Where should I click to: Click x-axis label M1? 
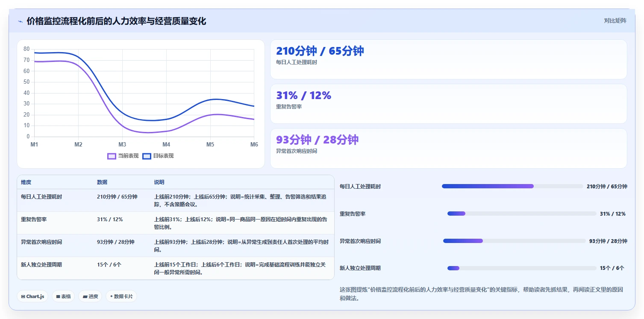(x=34, y=145)
